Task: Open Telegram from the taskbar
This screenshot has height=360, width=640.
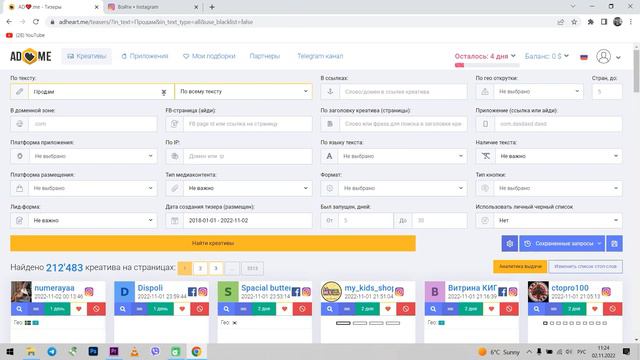Action: [x=52, y=351]
